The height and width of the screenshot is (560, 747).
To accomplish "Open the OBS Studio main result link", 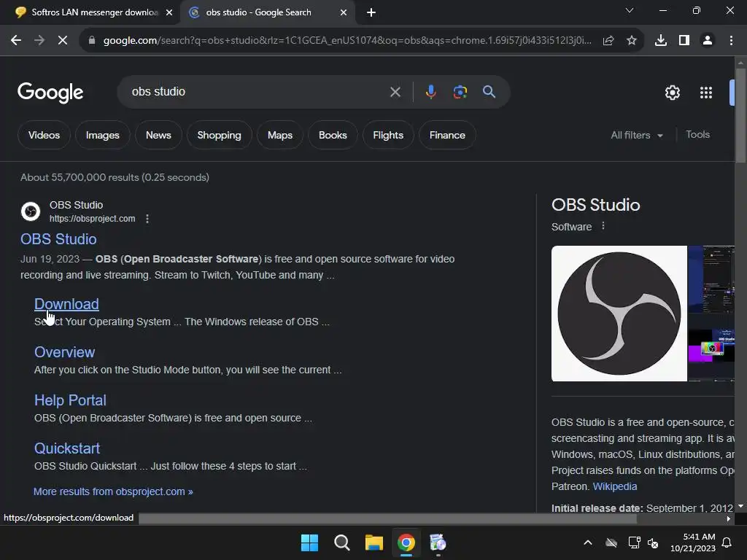I will (58, 239).
